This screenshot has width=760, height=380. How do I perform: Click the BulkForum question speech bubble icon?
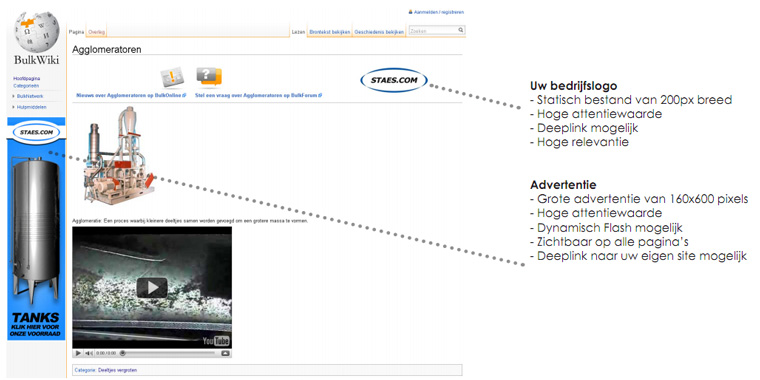[x=209, y=78]
